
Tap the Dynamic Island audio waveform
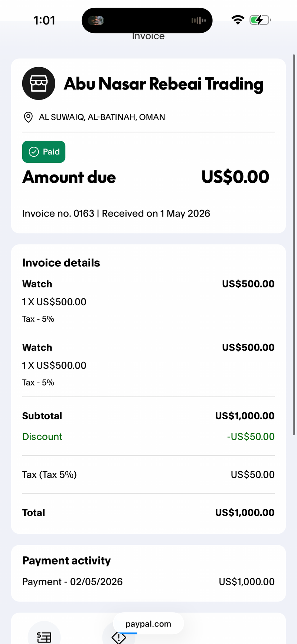tap(199, 20)
